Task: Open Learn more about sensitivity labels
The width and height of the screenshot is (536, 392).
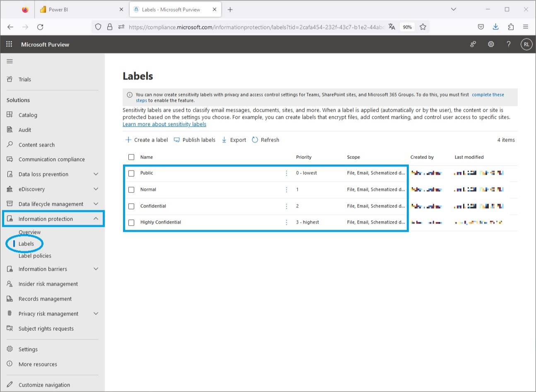Action: point(164,124)
